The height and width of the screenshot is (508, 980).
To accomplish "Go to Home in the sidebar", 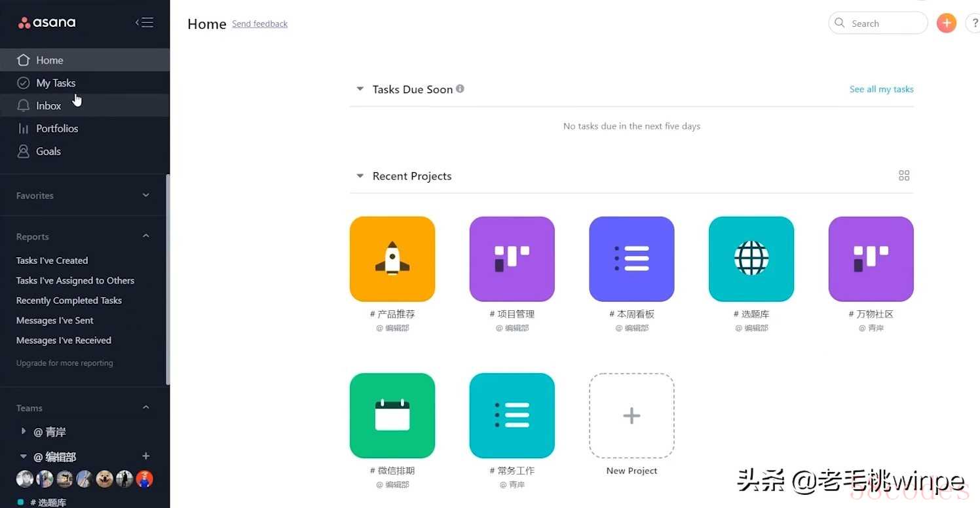I will pos(85,60).
